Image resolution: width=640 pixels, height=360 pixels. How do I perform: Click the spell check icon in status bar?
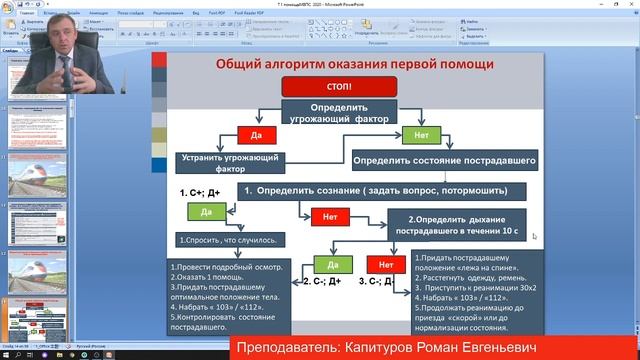(x=69, y=346)
